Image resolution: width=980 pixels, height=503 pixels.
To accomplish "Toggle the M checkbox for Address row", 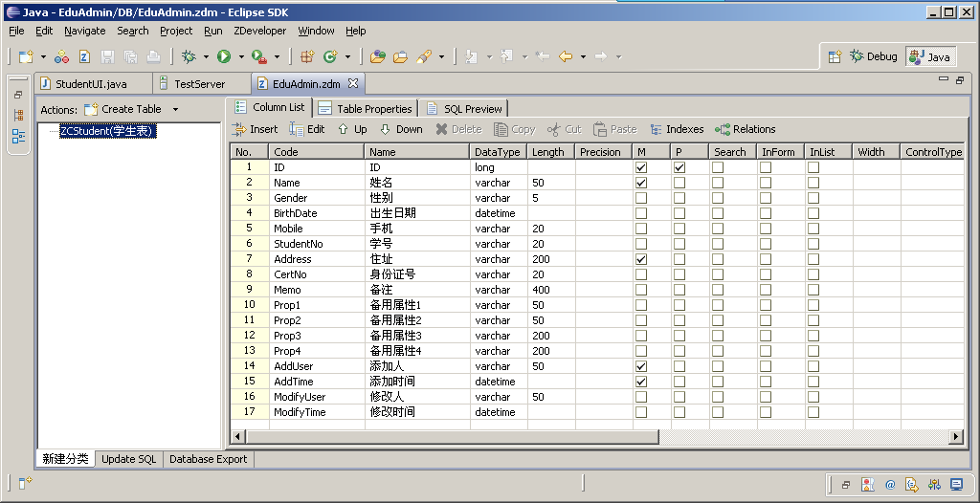I will tap(641, 259).
